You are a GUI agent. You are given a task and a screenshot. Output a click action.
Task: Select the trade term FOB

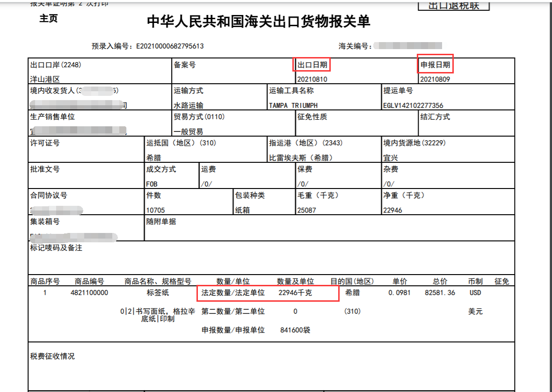click(x=152, y=184)
